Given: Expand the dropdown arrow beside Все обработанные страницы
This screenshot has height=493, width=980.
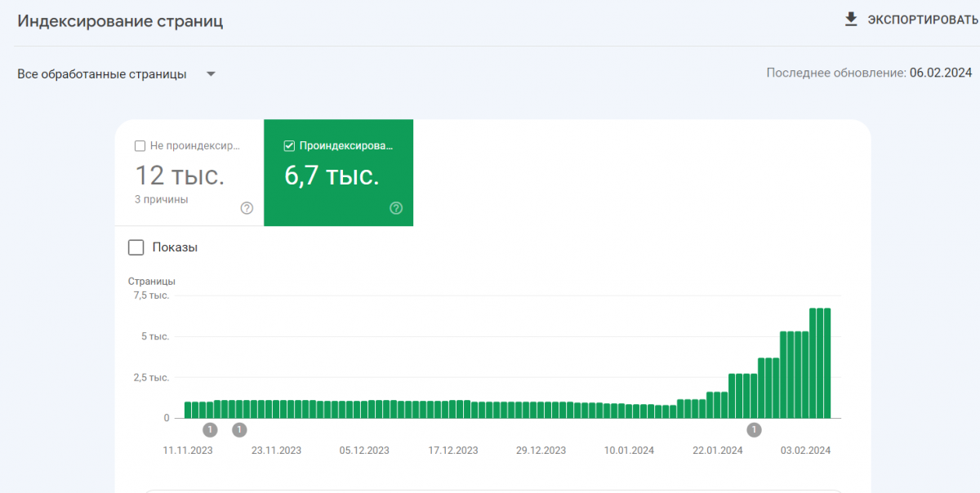Looking at the screenshot, I should (211, 74).
